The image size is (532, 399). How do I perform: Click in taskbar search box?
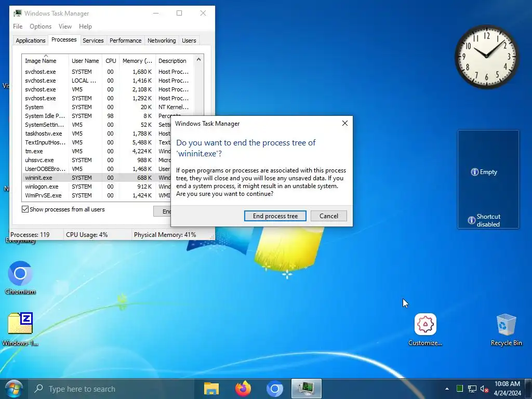[x=111, y=389]
